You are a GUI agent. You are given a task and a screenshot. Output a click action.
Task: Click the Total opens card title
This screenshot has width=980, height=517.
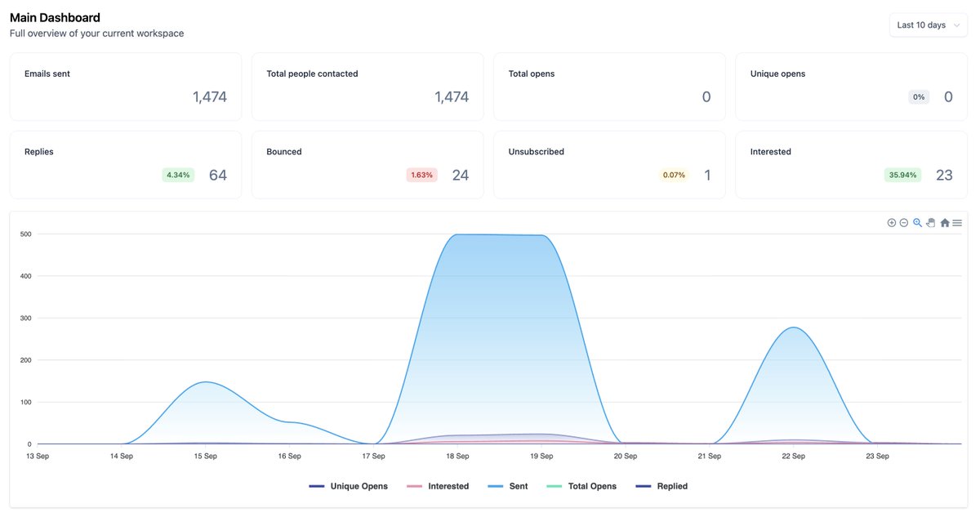pos(532,74)
